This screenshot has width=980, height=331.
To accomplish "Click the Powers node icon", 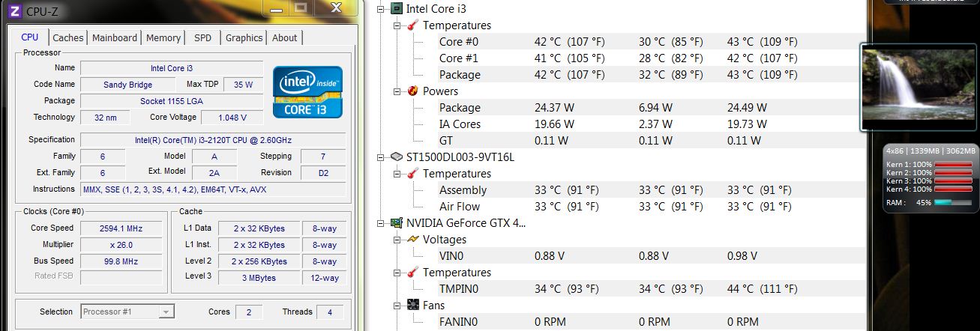I will [x=412, y=91].
